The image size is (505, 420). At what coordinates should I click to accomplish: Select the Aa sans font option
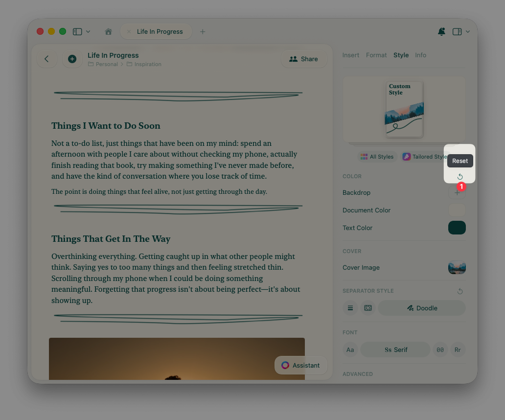(350, 350)
